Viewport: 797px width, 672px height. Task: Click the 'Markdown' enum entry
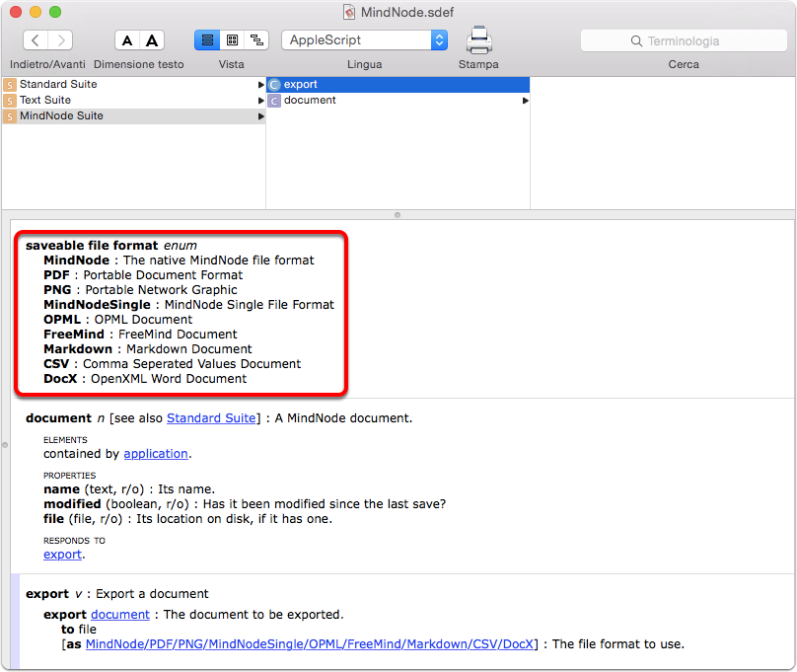[78, 348]
